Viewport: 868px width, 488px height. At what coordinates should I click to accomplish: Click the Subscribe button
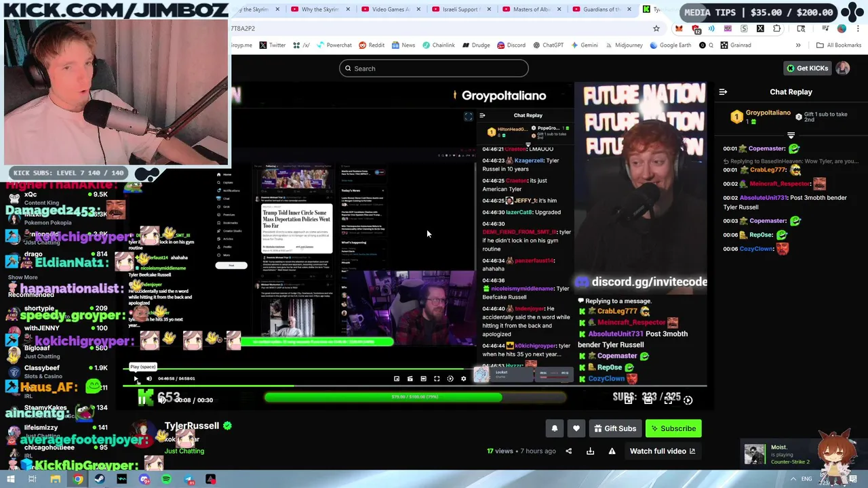(673, 428)
